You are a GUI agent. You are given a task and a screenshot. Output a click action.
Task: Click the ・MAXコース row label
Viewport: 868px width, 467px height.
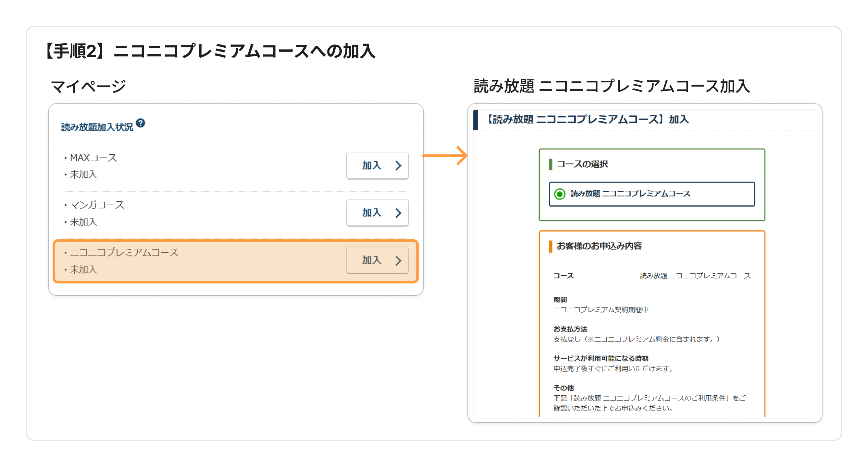click(90, 158)
